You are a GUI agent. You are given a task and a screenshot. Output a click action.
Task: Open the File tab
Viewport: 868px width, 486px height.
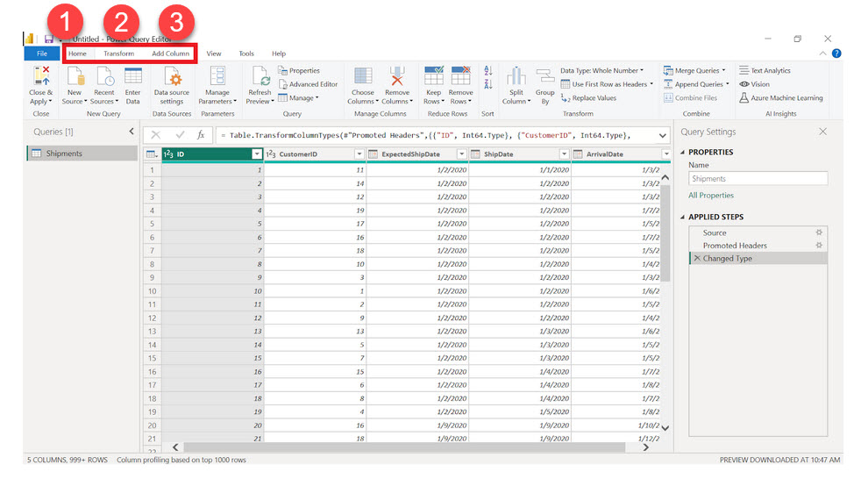point(42,54)
